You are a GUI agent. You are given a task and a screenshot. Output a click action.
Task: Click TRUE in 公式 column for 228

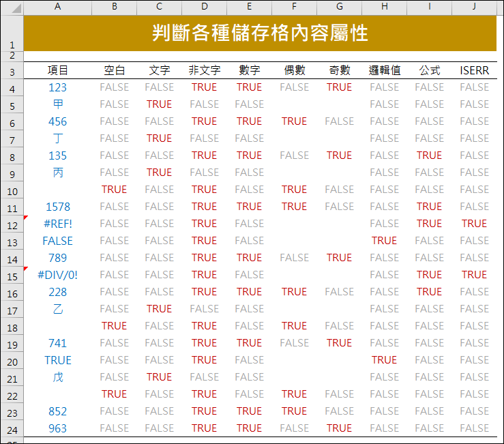429,292
